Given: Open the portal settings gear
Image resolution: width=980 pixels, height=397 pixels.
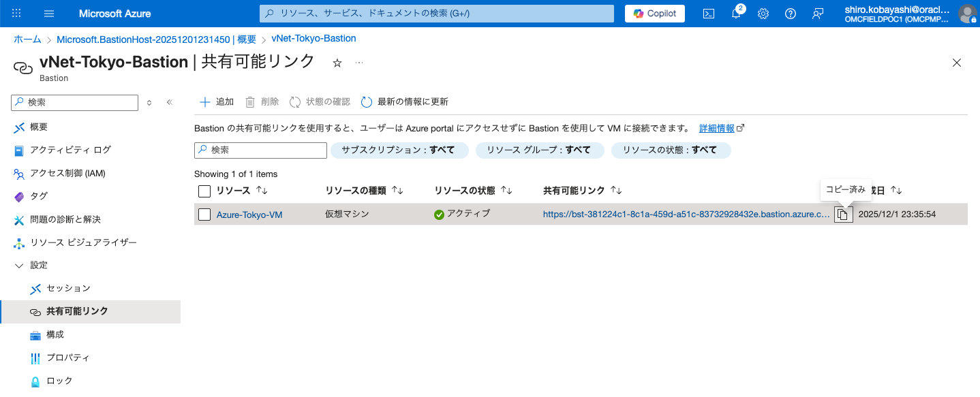Looking at the screenshot, I should click(763, 13).
